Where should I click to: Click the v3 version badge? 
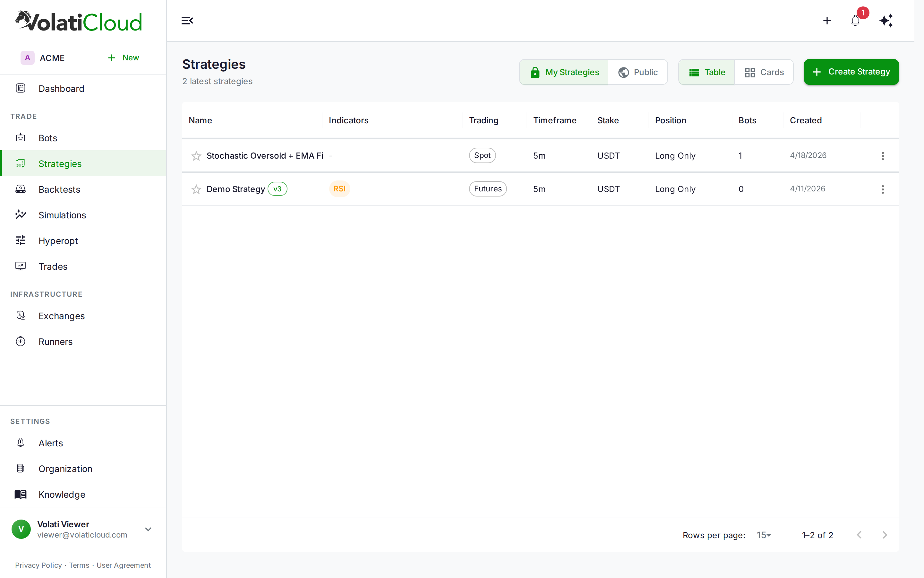[278, 189]
